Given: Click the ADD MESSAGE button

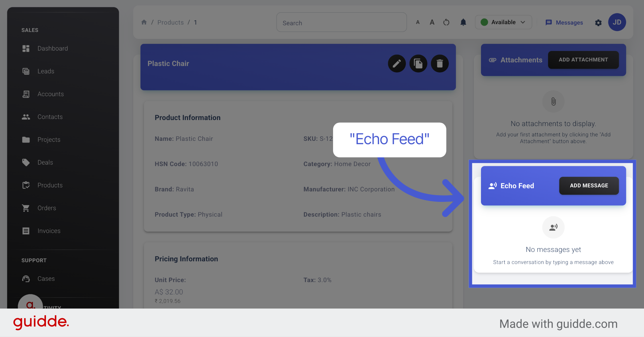Looking at the screenshot, I should point(589,185).
